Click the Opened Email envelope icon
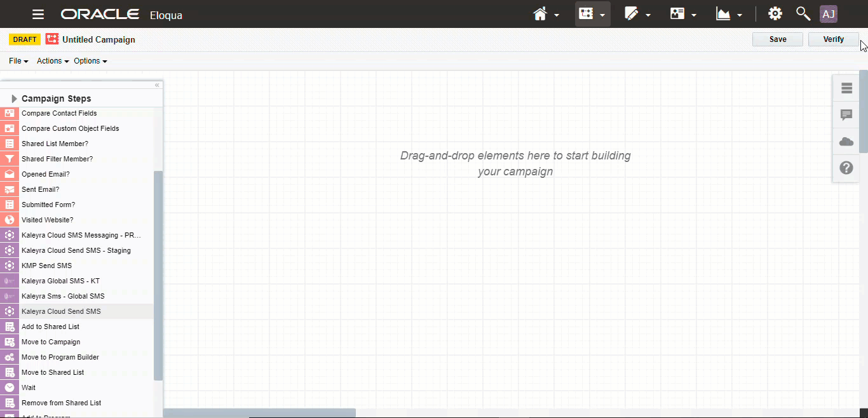 pos(10,174)
